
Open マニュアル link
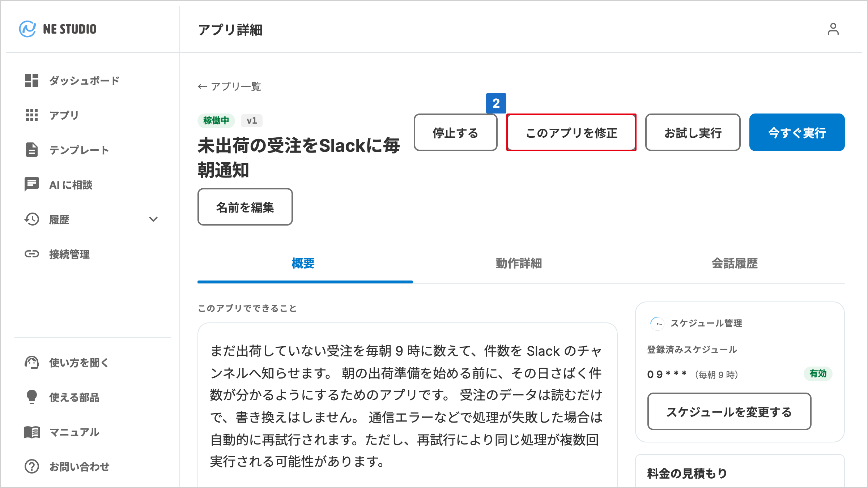click(74, 432)
